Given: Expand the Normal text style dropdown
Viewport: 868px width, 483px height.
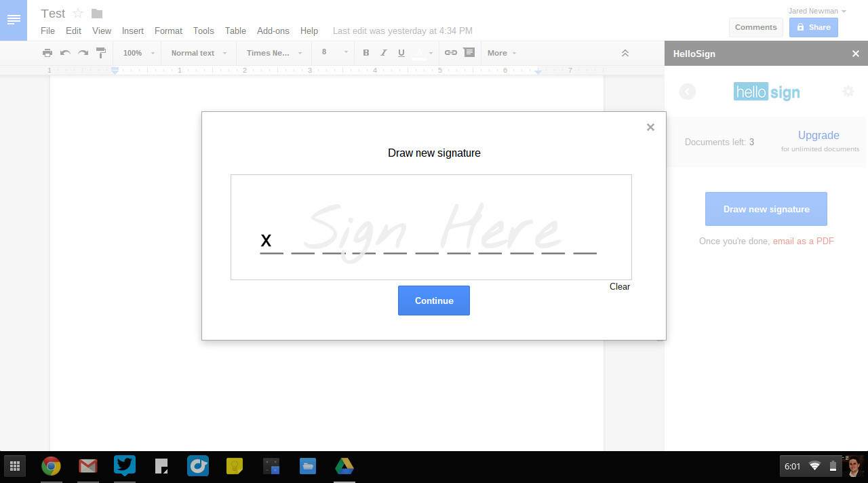Looking at the screenshot, I should click(x=199, y=53).
